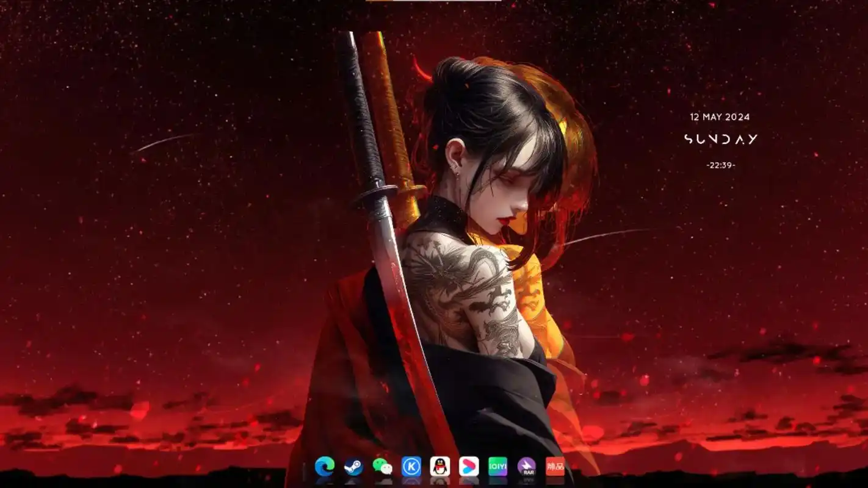Launch Youku video app from the dock

coord(469,467)
